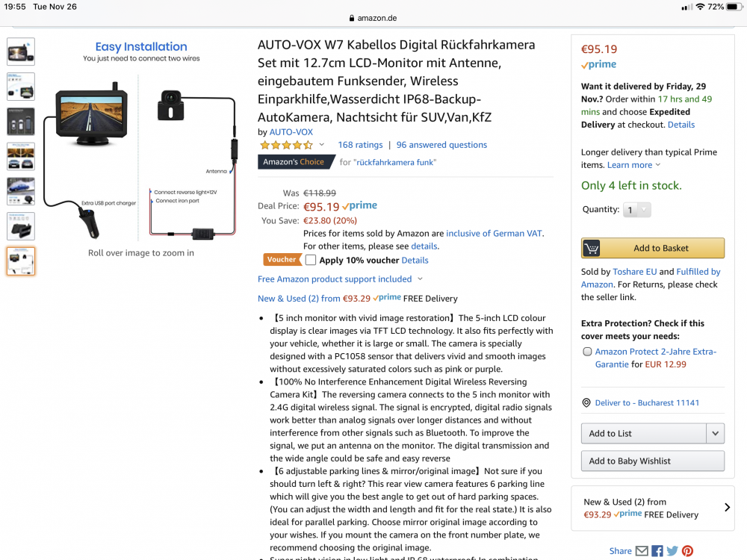Screen dimensions: 747x560
Task: Select the fourth product thumbnail with parking views
Action: click(x=21, y=156)
